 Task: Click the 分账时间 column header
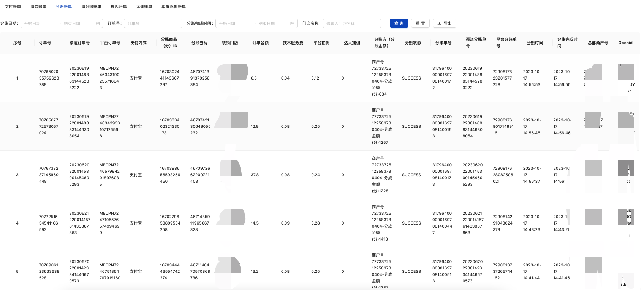pos(535,43)
